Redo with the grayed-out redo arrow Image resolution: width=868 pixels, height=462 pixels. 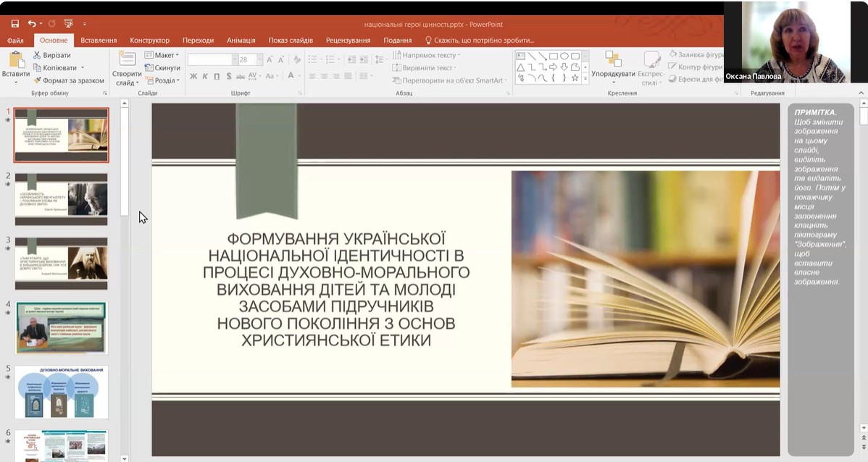pos(51,24)
